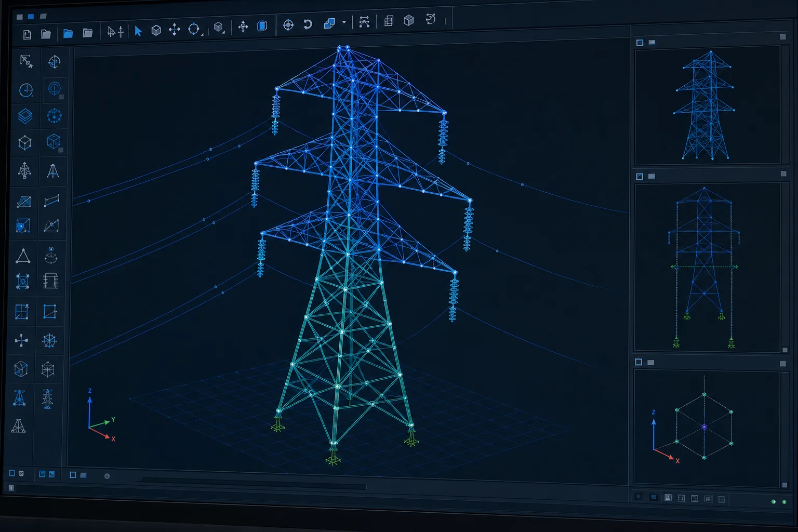The image size is (798, 532).
Task: Select the A-frame tripod tool
Action: pos(52,171)
